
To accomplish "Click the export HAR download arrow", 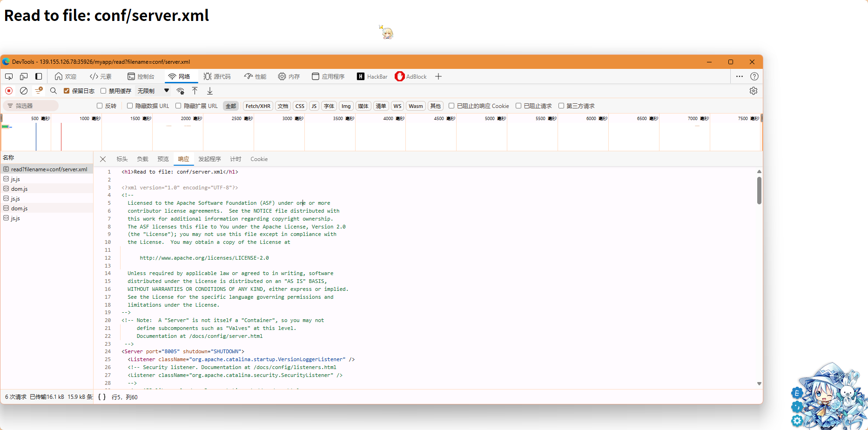I will click(x=210, y=91).
